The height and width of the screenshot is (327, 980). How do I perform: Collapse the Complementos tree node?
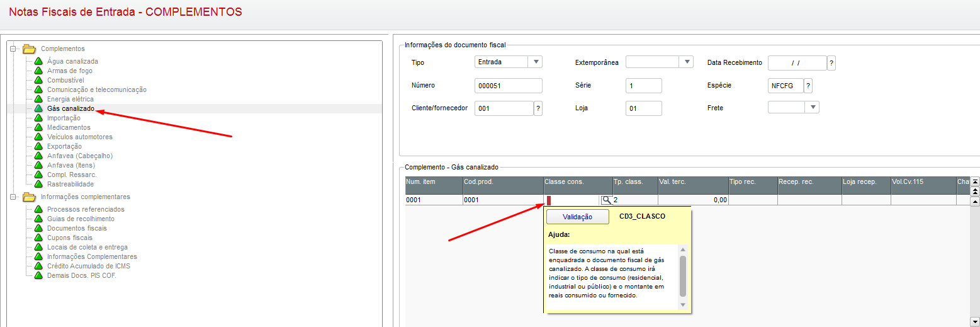[13, 49]
